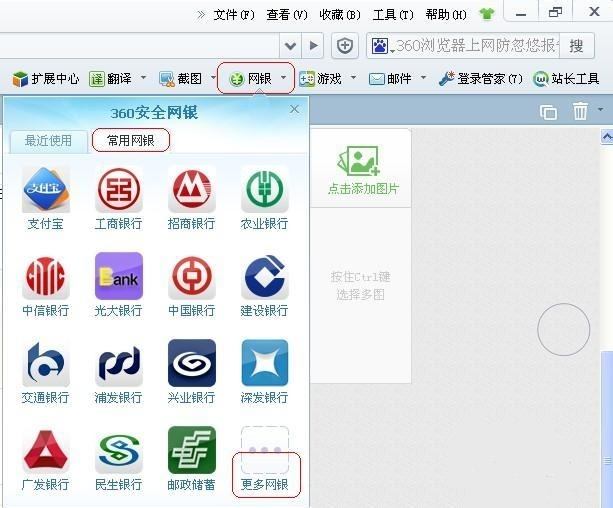
Task: Switch to 常用网银 tab
Action: (131, 140)
